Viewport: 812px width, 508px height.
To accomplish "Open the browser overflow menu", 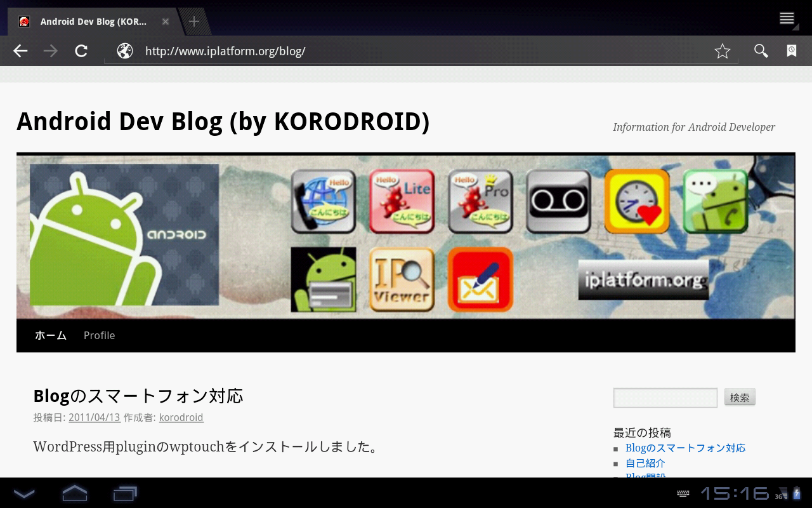I will point(787,18).
